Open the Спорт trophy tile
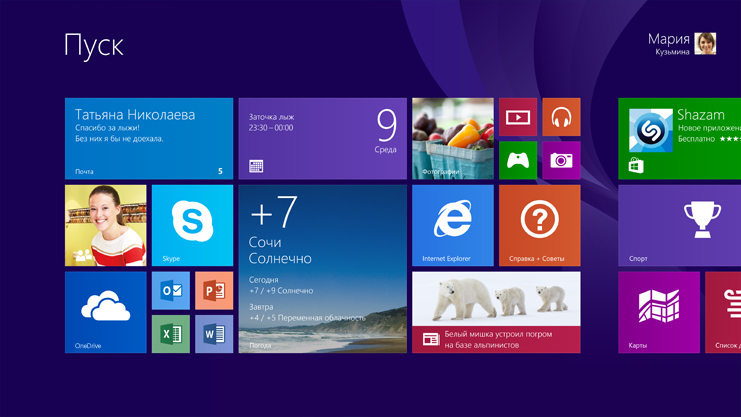The height and width of the screenshot is (417, 741). 680,226
